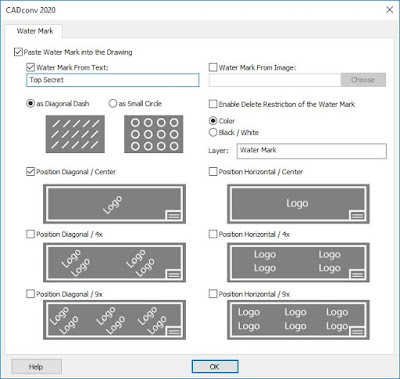
Task: Check Position Horizontal / 9x option
Action: 213,294
